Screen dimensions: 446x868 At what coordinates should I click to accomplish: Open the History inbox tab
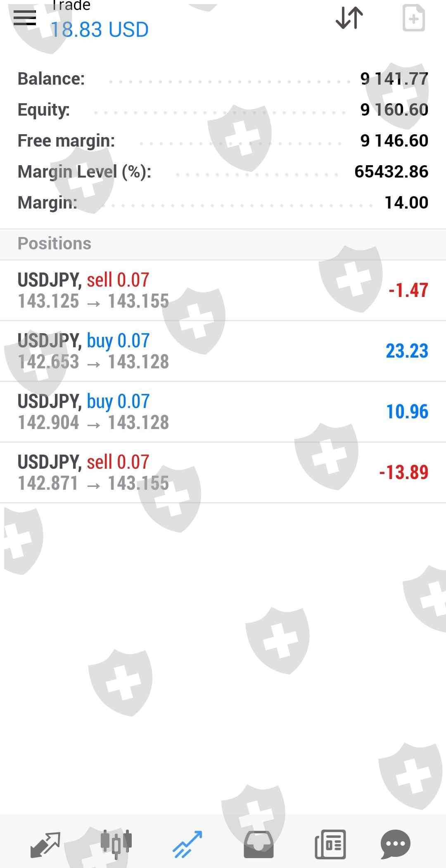(x=259, y=844)
